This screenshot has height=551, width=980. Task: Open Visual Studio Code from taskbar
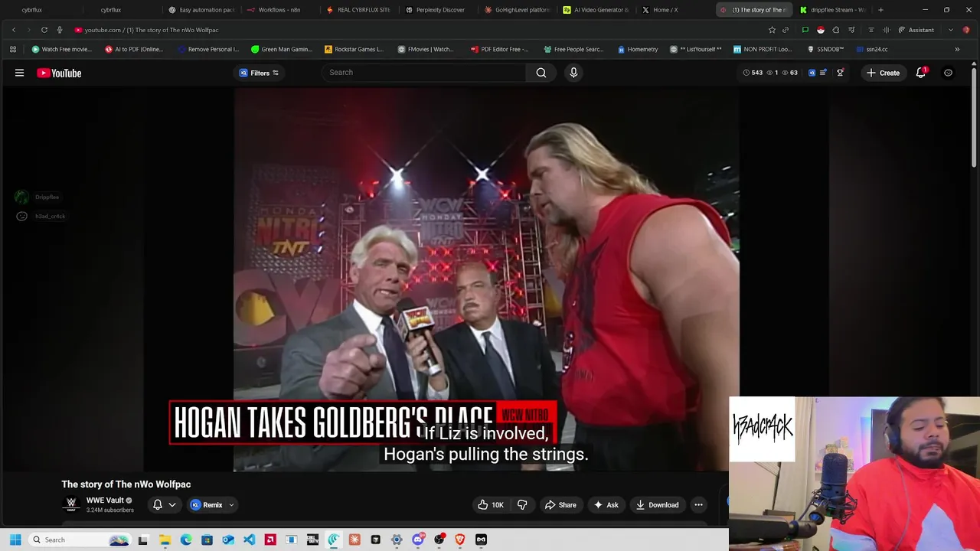pos(249,540)
